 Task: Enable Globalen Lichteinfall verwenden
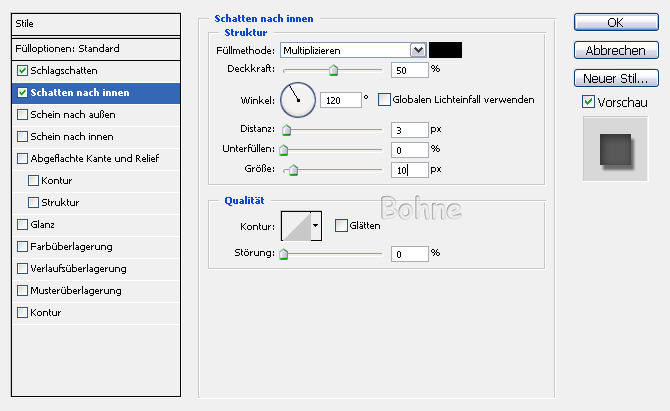(x=384, y=99)
